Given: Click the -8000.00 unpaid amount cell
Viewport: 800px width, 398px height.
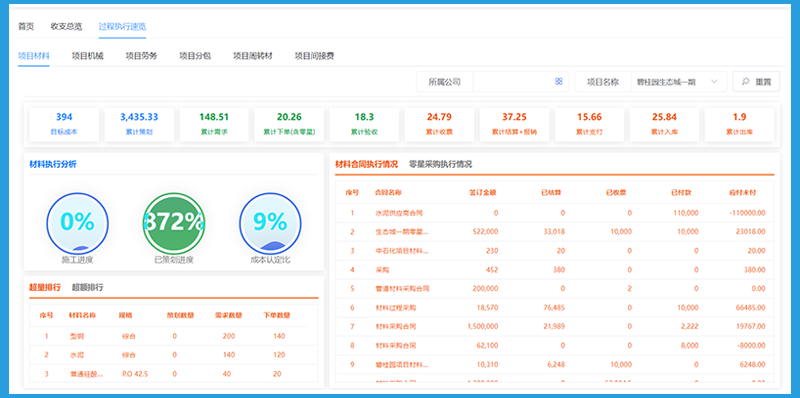Looking at the screenshot, I should (x=751, y=345).
